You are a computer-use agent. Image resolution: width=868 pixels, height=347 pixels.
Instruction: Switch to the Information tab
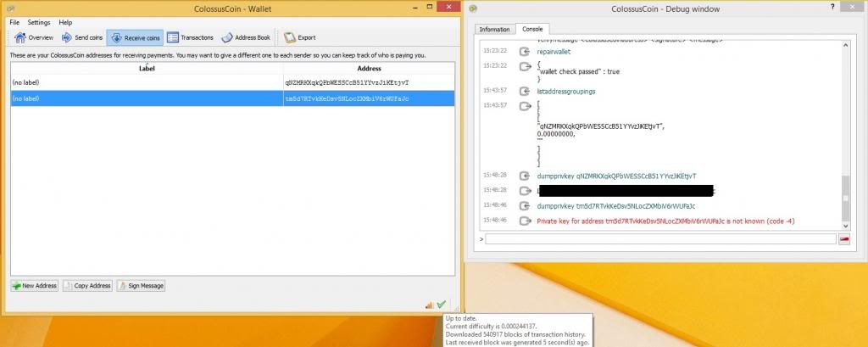pos(494,30)
